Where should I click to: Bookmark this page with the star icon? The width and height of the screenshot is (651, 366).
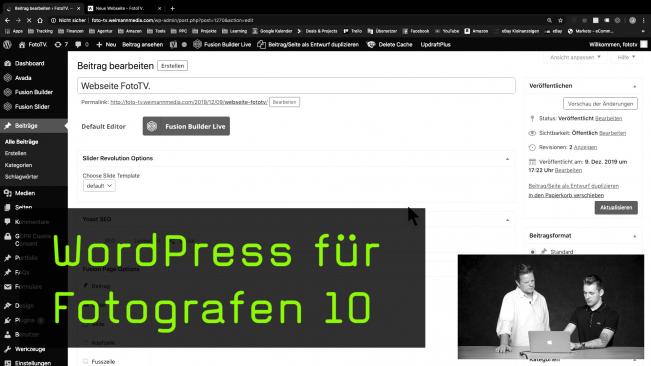pos(560,20)
